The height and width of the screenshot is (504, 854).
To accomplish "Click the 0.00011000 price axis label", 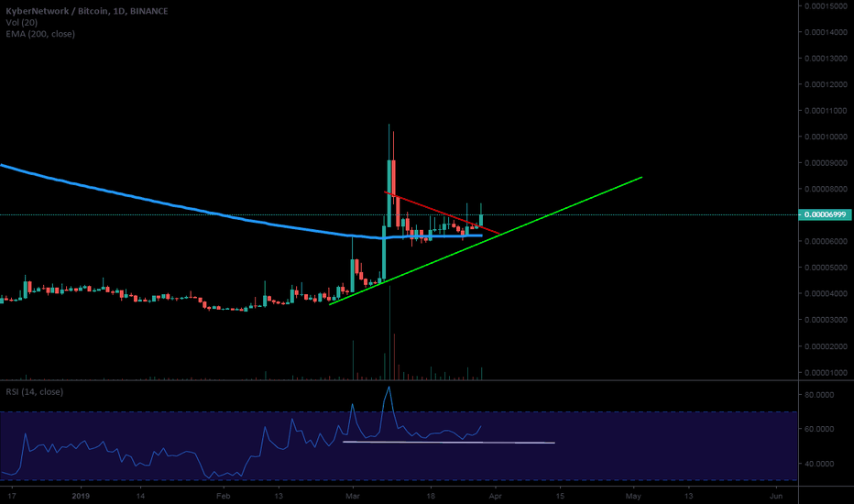I will [827, 111].
